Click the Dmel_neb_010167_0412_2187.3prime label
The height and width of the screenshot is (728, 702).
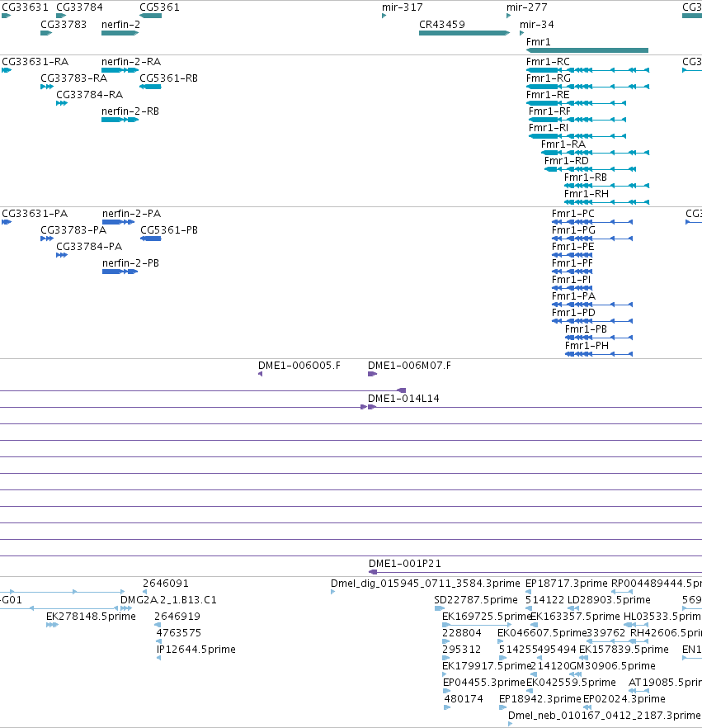click(605, 716)
